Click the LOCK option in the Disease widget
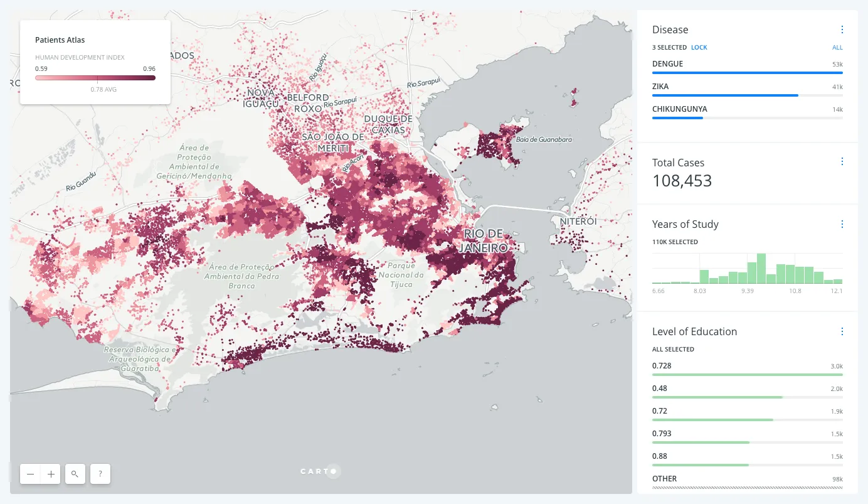This screenshot has width=868, height=504. (x=699, y=47)
